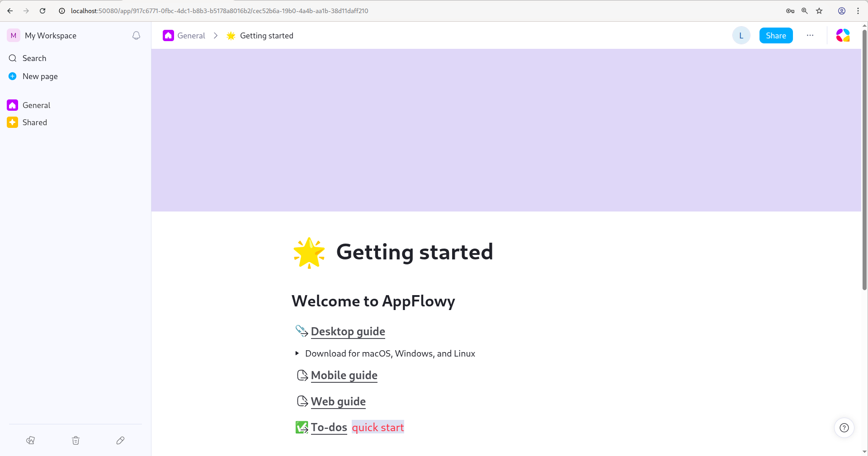
Task: Click the password key icon in address bar
Action: pyautogui.click(x=790, y=11)
